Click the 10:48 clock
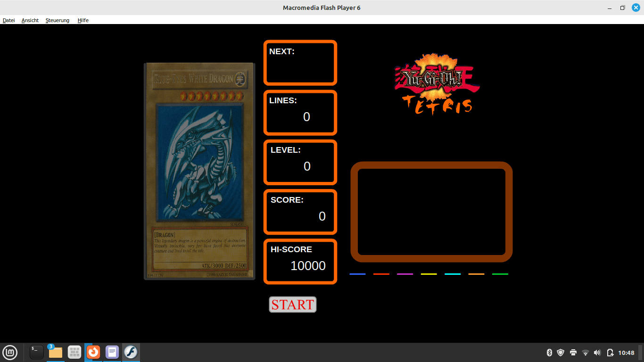The height and width of the screenshot is (362, 644). tap(626, 353)
